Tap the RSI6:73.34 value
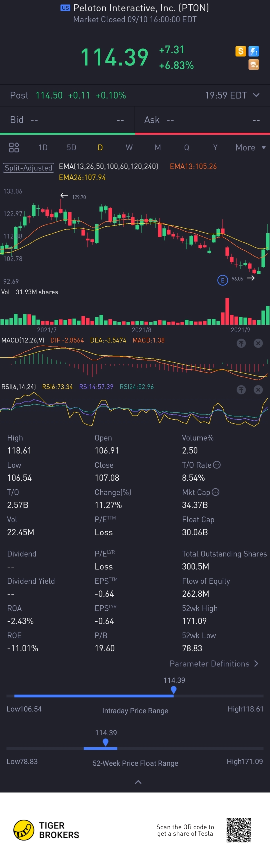 (x=57, y=386)
